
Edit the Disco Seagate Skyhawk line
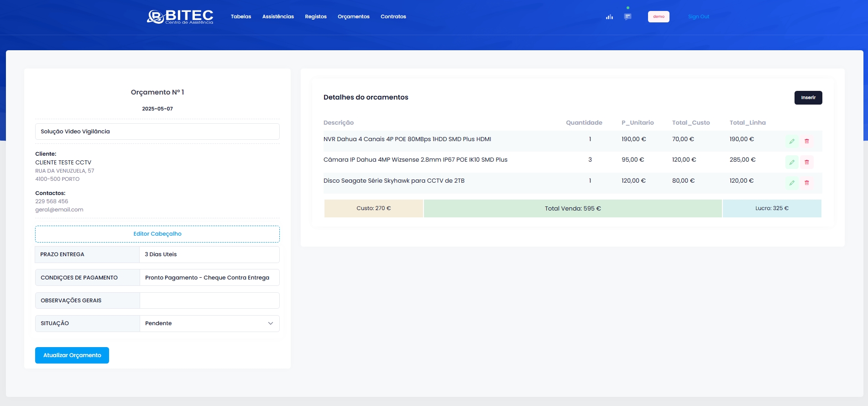click(x=792, y=183)
